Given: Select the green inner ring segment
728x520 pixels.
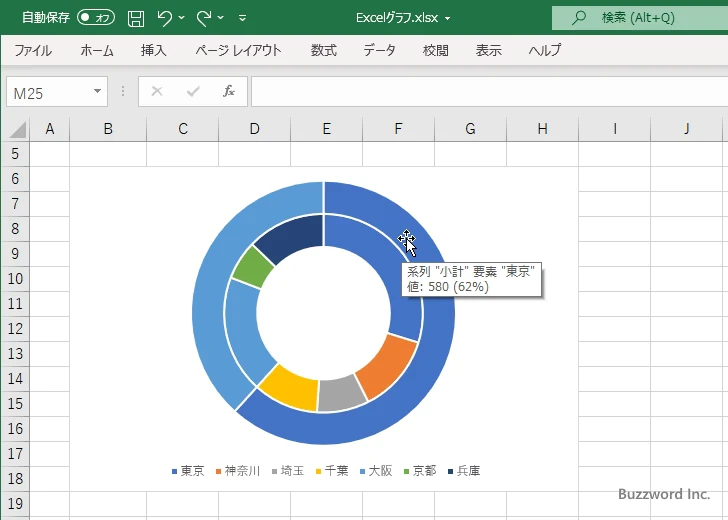Looking at the screenshot, I should [253, 268].
